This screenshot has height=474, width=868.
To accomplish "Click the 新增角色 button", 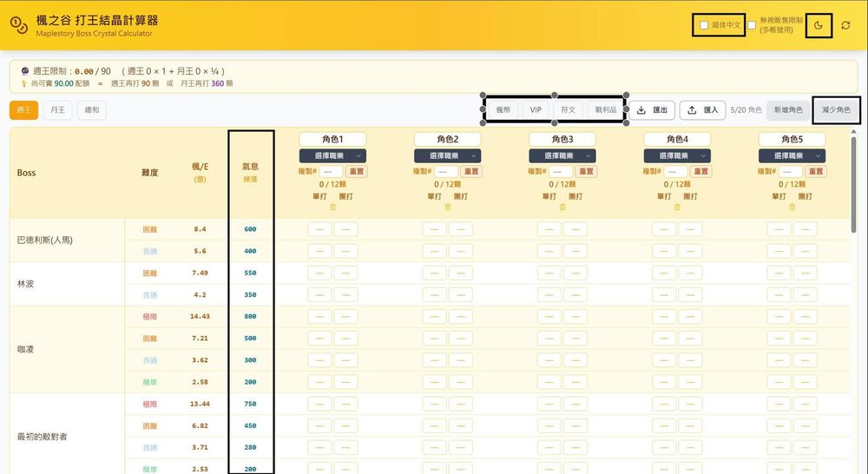I will (788, 109).
